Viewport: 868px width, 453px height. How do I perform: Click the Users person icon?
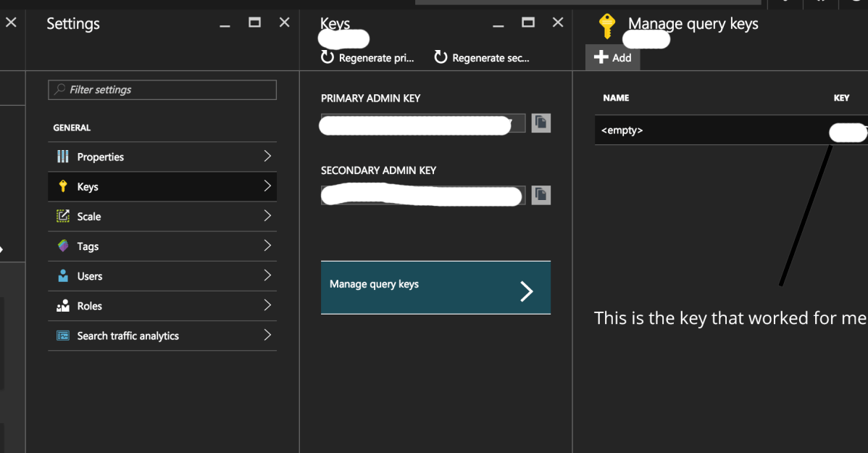pos(63,276)
